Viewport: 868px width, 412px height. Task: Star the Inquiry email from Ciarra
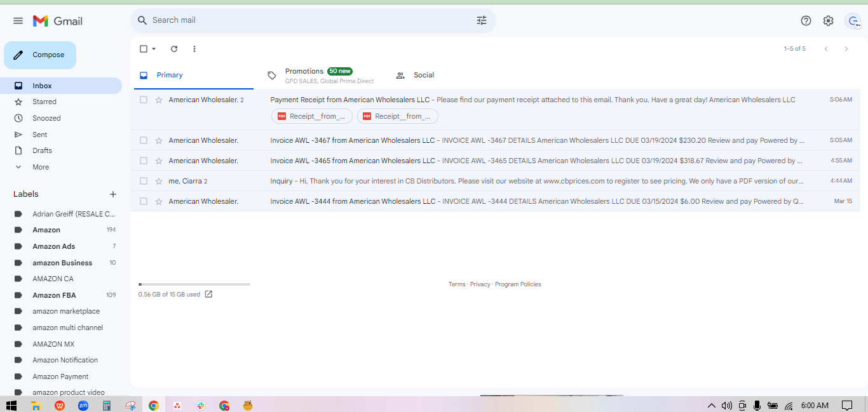tap(159, 181)
